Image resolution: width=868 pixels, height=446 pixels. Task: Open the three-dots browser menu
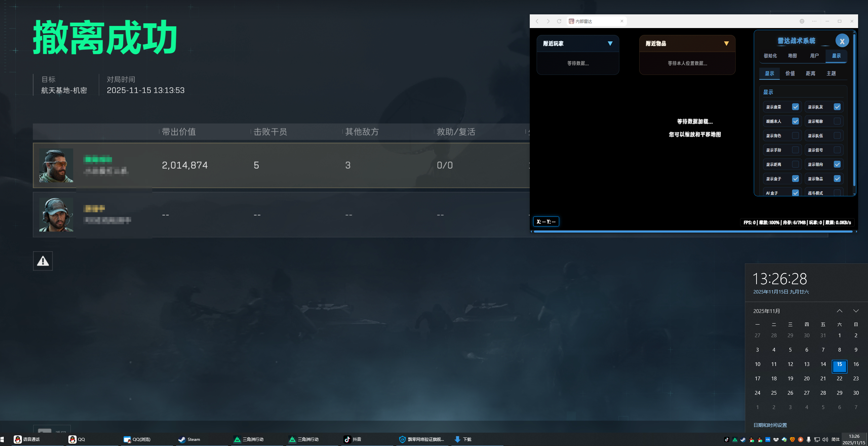814,21
